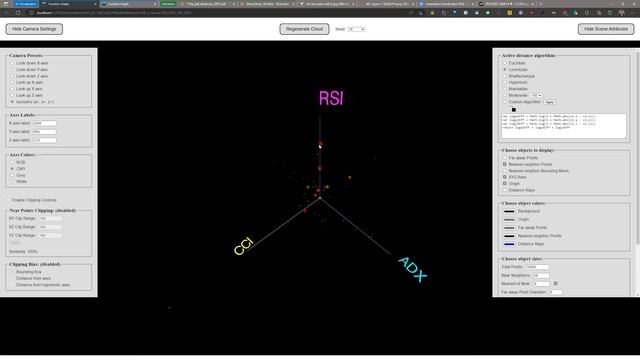Click inside the custom algorithm code textarea
This screenshot has width=640, height=360.
(x=563, y=126)
